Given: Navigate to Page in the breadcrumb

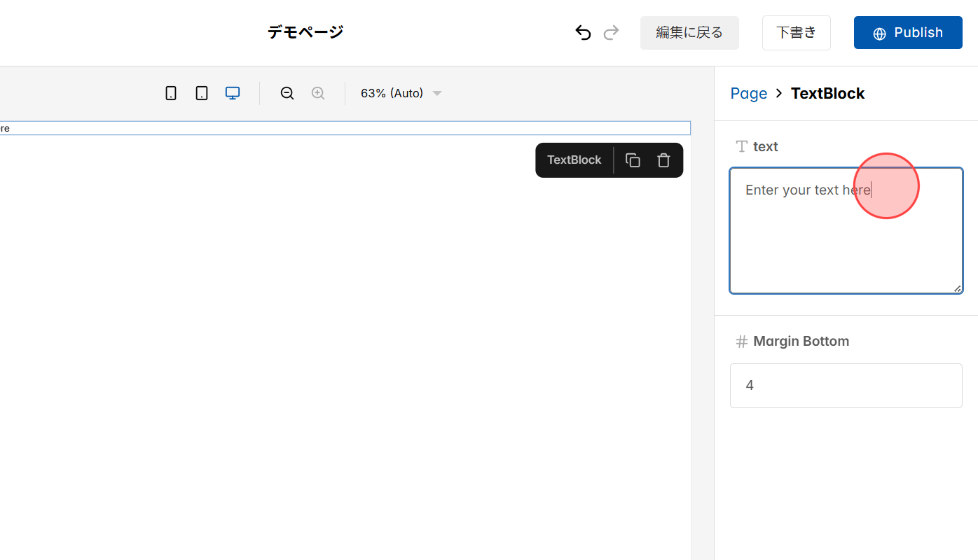Looking at the screenshot, I should click(x=748, y=93).
